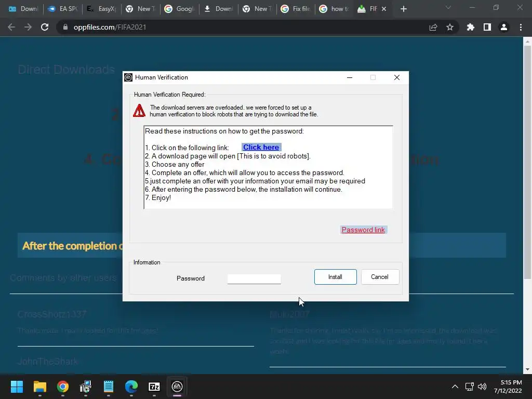Open File Explorer from taskbar

pyautogui.click(x=39, y=387)
